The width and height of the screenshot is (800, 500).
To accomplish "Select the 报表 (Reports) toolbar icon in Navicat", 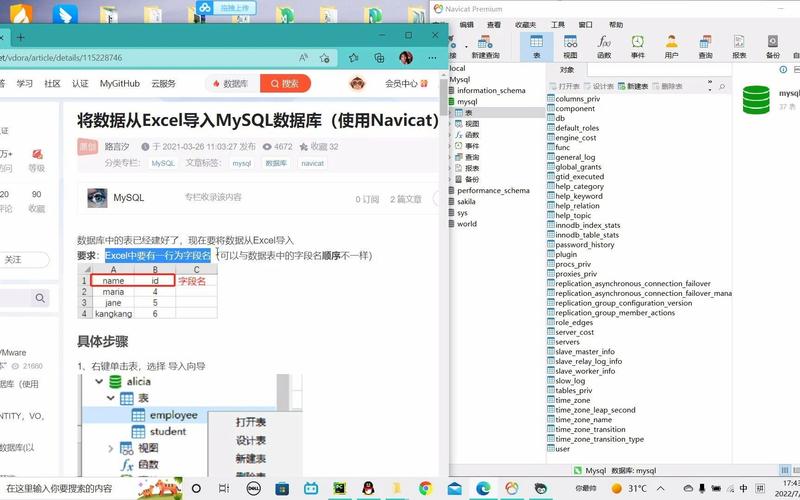I will click(739, 46).
